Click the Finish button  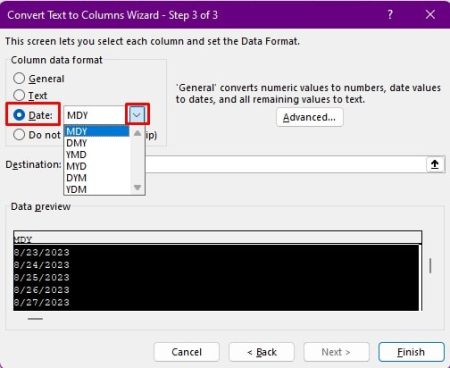click(x=411, y=352)
